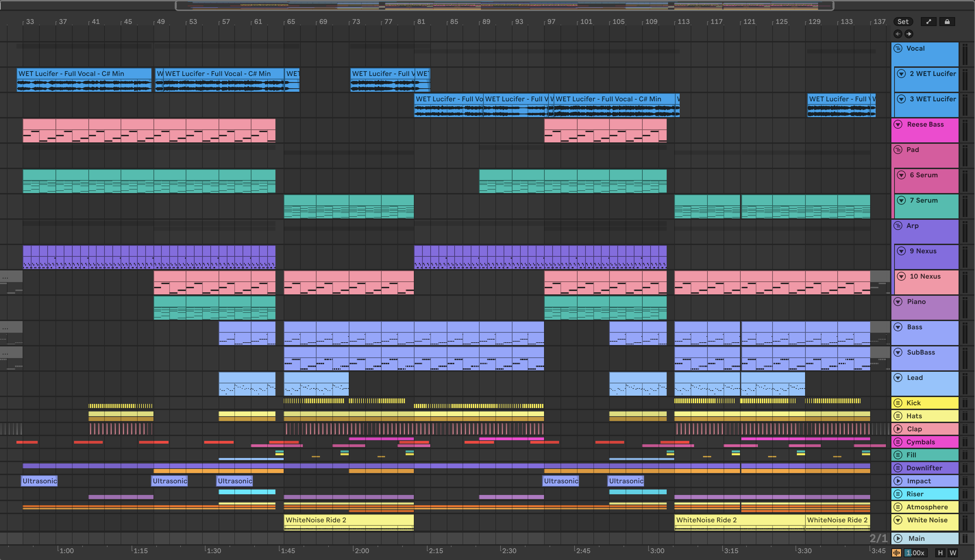Toggle the W width optimize button
This screenshot has height=560, width=975.
(953, 553)
